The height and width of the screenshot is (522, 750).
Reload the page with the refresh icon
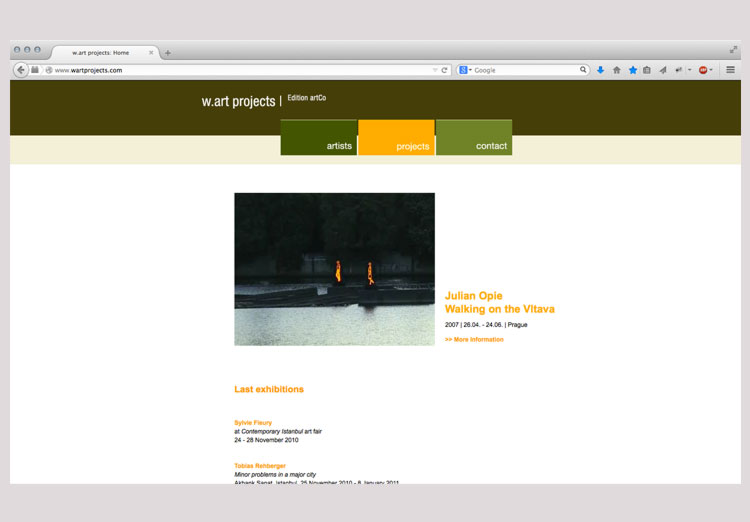pos(444,70)
